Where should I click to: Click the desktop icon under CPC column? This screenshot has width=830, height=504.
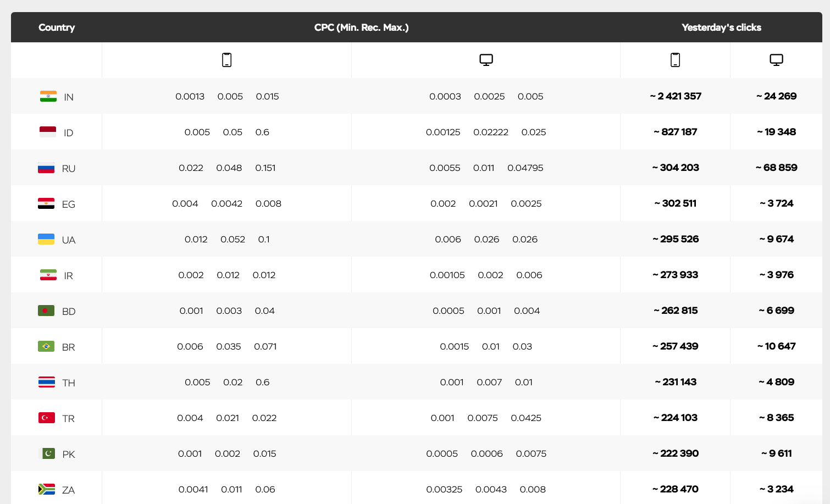tap(486, 60)
